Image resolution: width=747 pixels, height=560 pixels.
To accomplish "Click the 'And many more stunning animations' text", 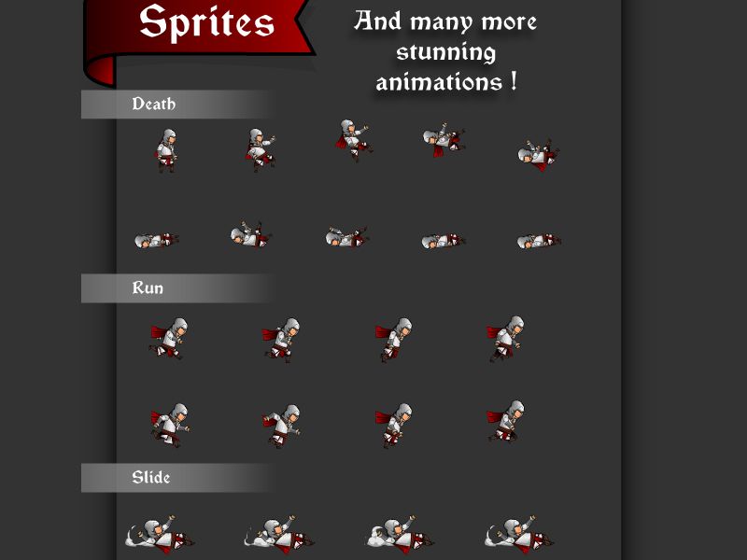I will tap(446, 51).
